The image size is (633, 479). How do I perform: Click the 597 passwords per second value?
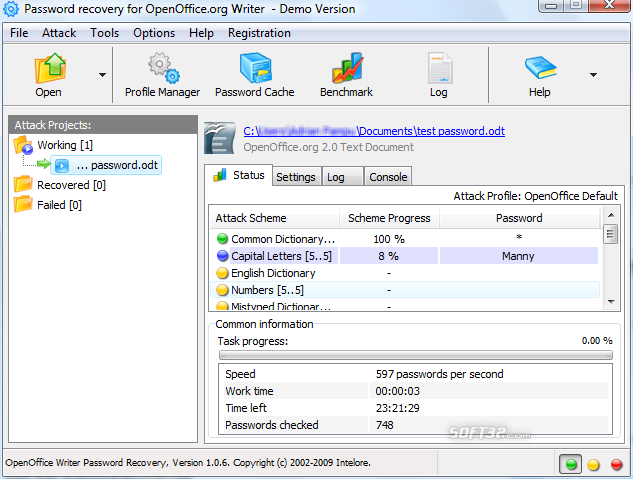[x=439, y=374]
